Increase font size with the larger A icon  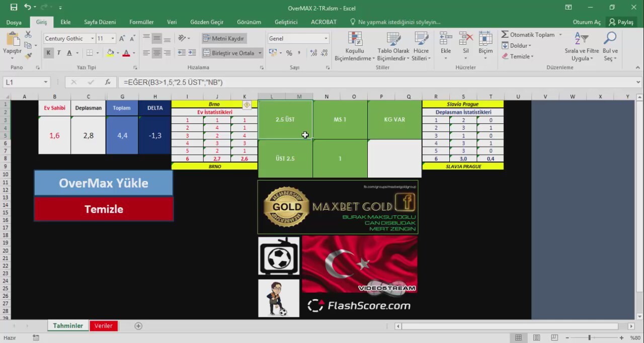pos(122,38)
